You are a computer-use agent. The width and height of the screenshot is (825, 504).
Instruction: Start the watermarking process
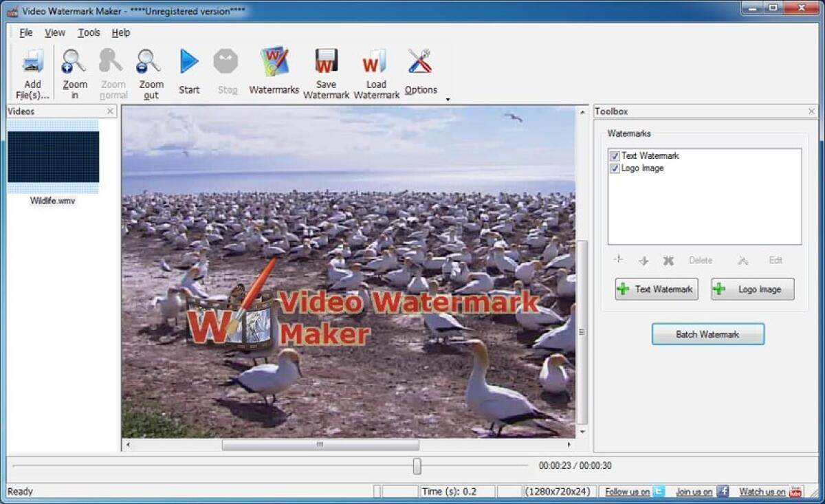point(189,69)
